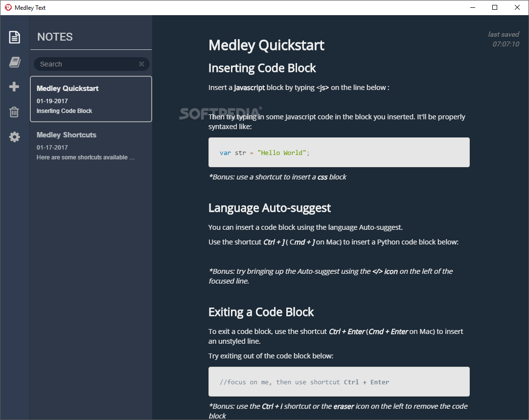Screen dimensions: 529x420
Task: Select the Medley Shortcuts note
Action: [x=91, y=146]
